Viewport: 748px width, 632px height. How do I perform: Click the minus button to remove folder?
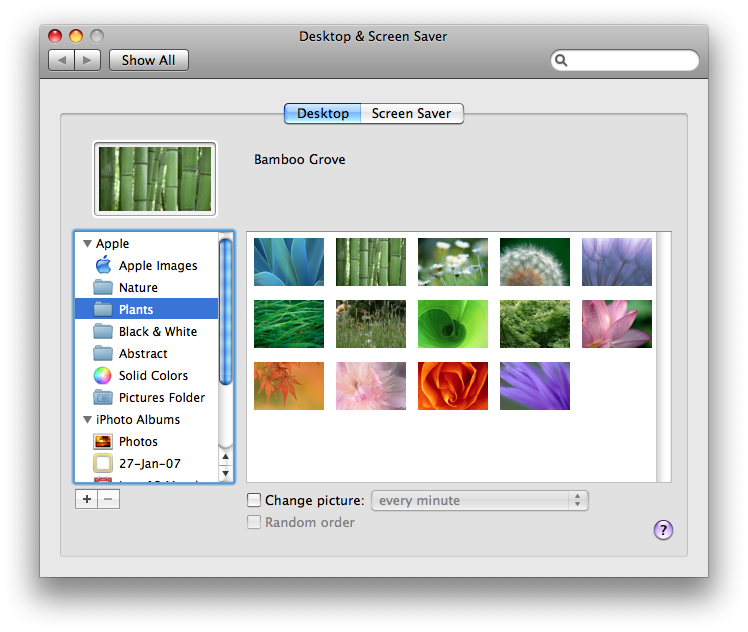[109, 499]
